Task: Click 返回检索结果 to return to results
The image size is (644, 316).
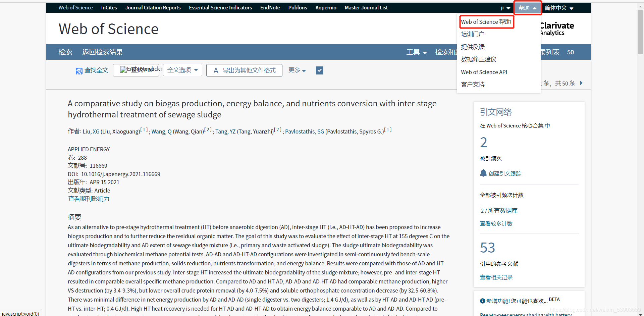Action: [x=103, y=52]
